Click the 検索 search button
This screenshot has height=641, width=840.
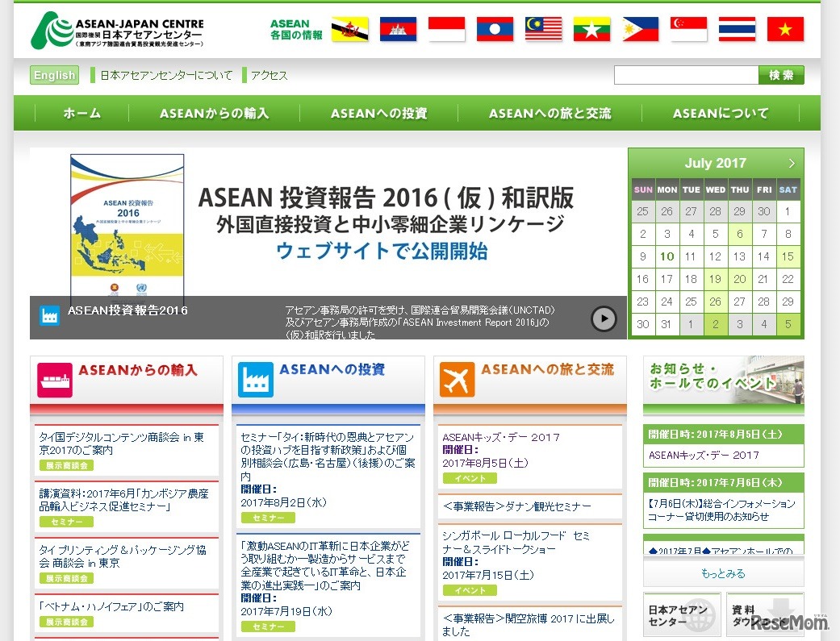tap(781, 75)
